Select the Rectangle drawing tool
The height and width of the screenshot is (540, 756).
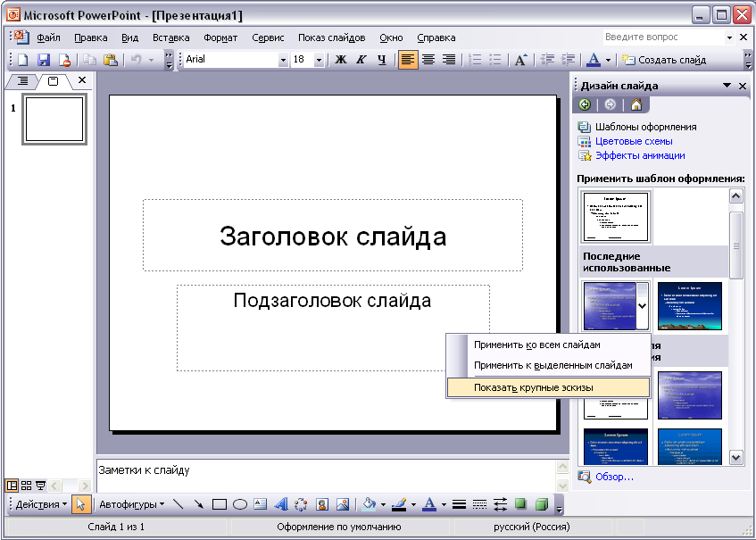point(220,504)
